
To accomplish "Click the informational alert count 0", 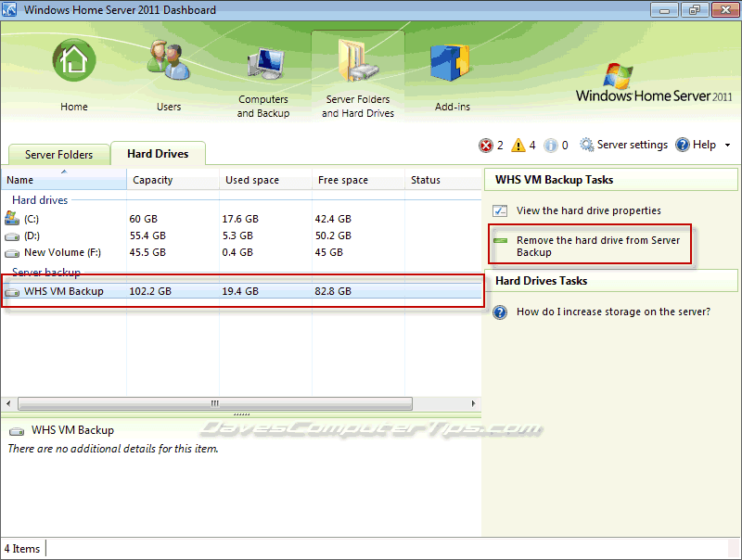I will click(565, 146).
